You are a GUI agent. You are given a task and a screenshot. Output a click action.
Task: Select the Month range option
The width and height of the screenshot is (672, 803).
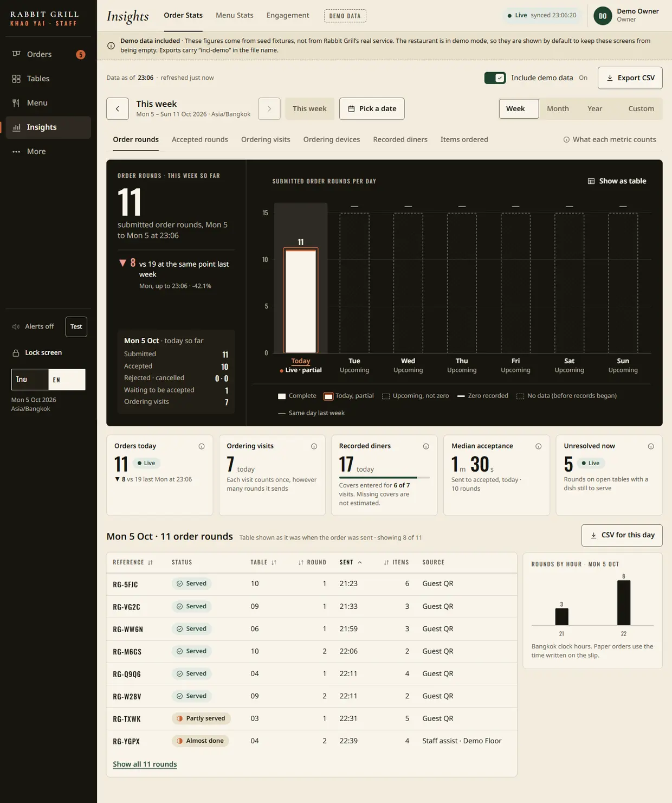point(558,109)
